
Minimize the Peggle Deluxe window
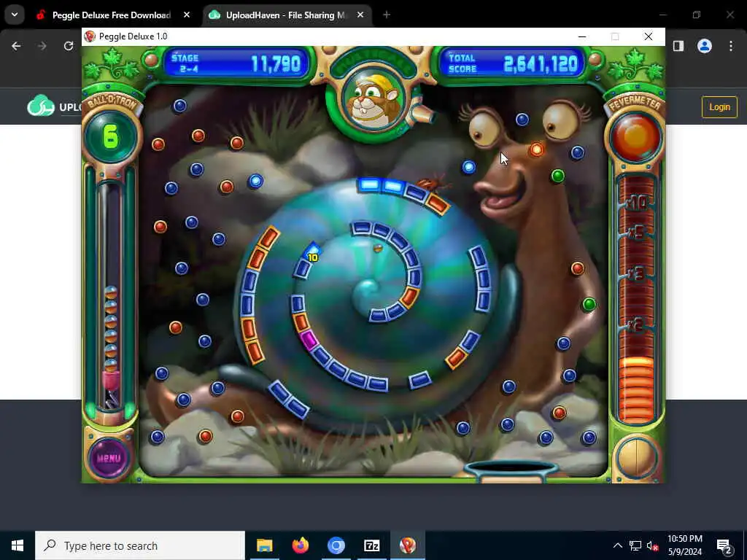coord(581,36)
